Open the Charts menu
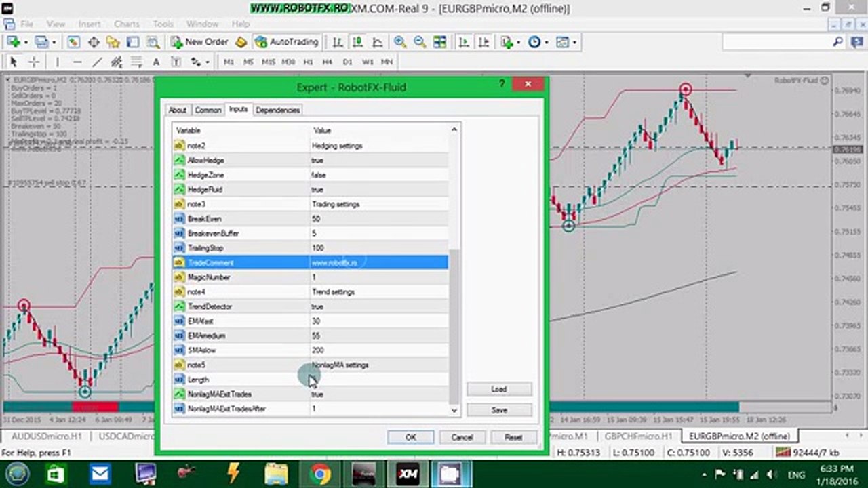Image resolution: width=868 pixels, height=488 pixels. pos(127,24)
